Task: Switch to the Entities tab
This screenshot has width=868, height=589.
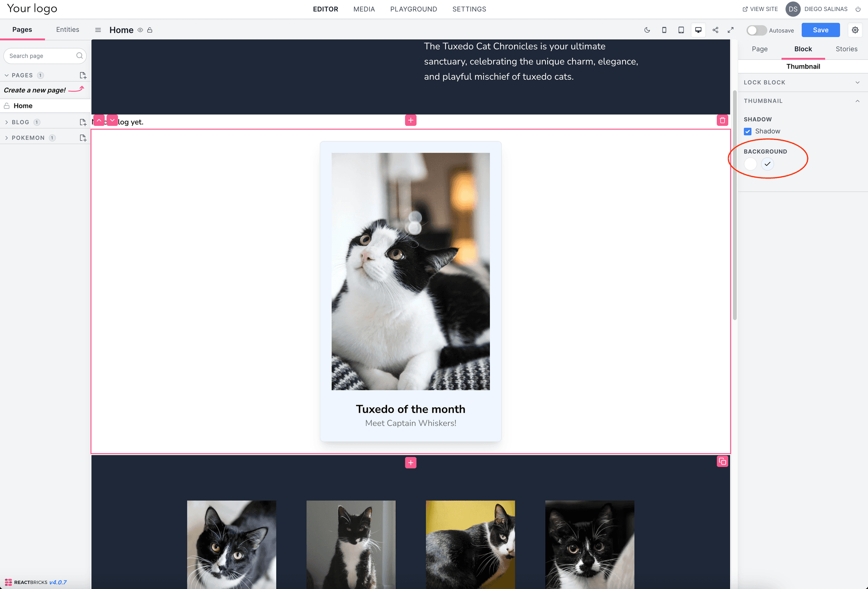Action: point(68,30)
